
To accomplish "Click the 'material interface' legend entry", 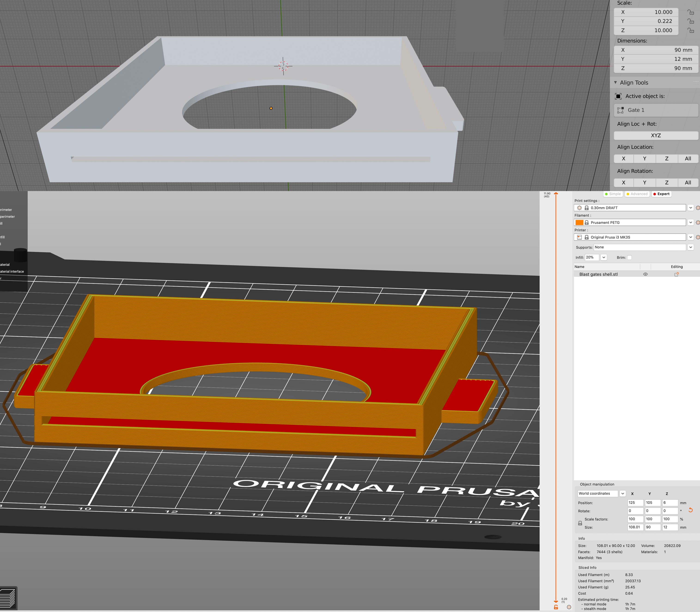I will [12, 272].
